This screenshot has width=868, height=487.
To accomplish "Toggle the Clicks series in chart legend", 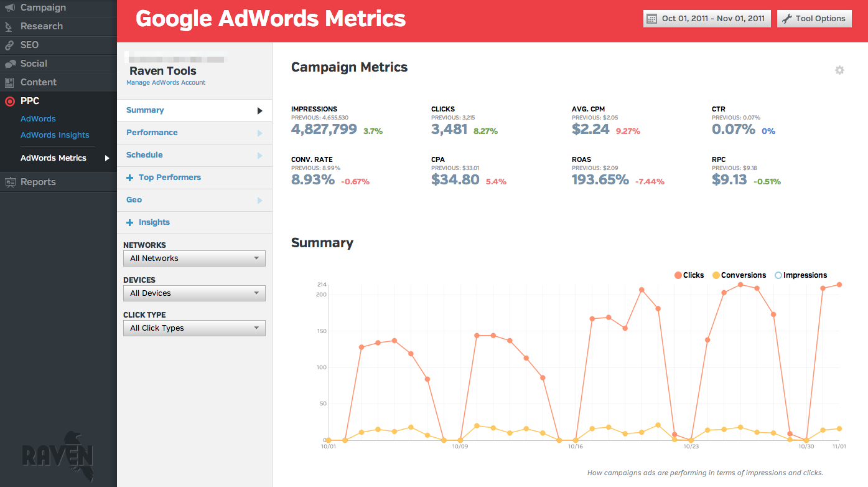I will (689, 275).
